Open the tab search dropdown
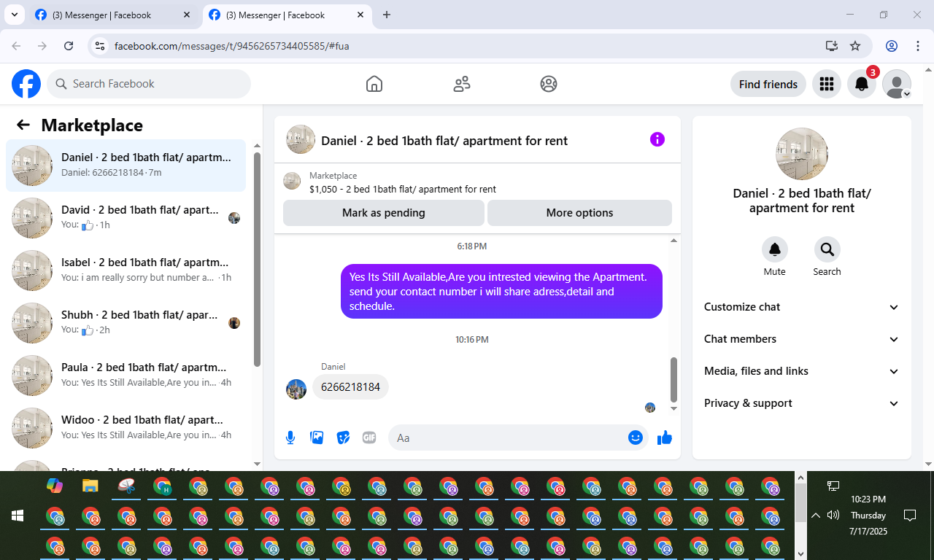 pos(14,15)
